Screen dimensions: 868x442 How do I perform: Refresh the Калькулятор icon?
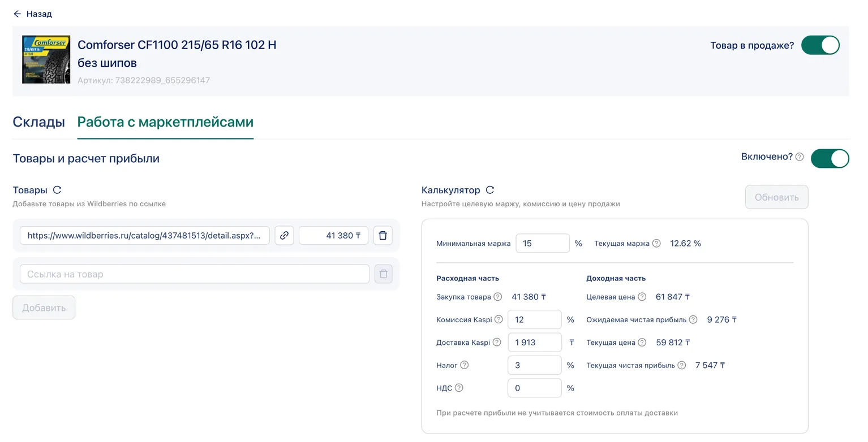[x=490, y=190]
